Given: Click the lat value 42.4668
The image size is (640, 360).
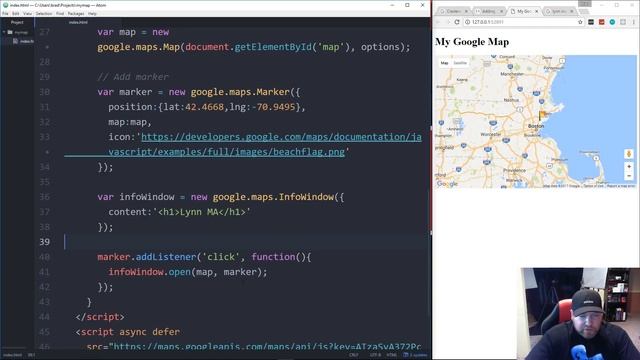Looking at the screenshot, I should pos(204,107).
